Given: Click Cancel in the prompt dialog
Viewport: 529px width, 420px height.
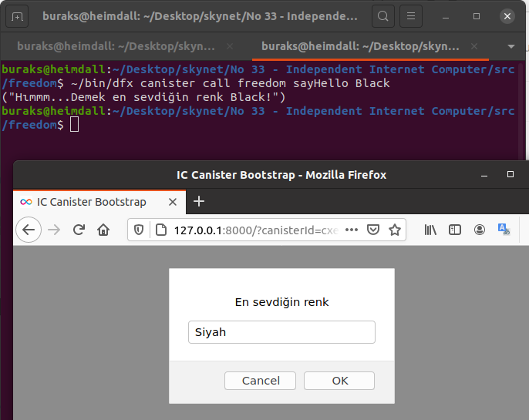Looking at the screenshot, I should [260, 381].
